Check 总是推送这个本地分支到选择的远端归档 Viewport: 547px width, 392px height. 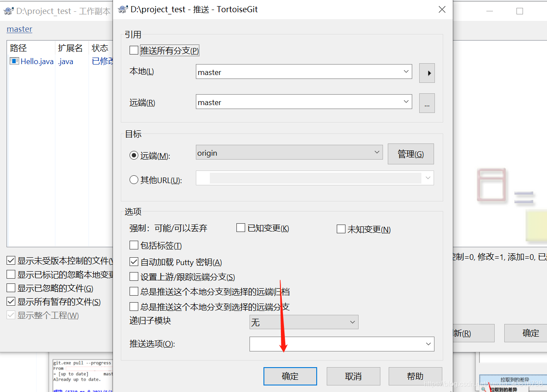[134, 291]
